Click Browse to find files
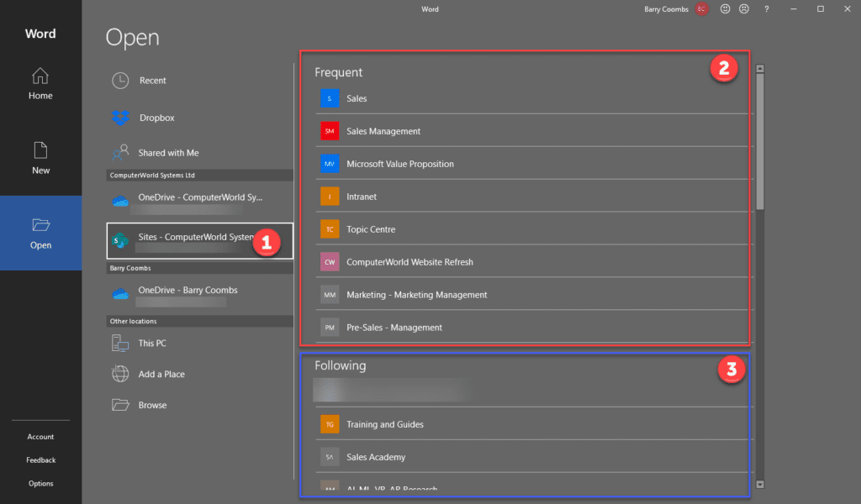The height and width of the screenshot is (504, 861). (x=200, y=405)
